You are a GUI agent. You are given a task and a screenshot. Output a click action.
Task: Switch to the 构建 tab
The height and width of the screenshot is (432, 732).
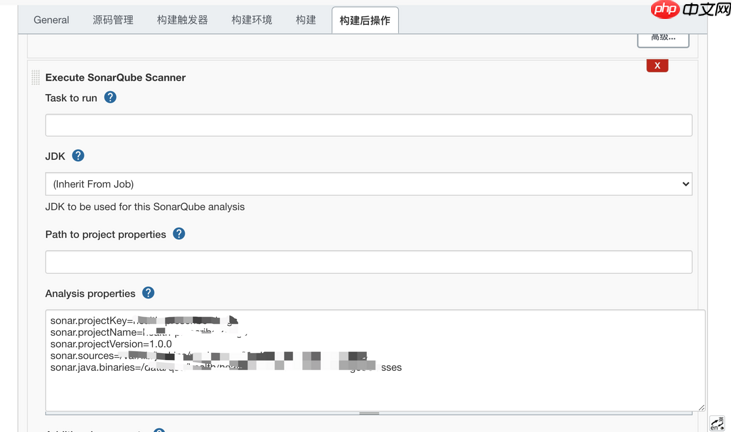306,20
